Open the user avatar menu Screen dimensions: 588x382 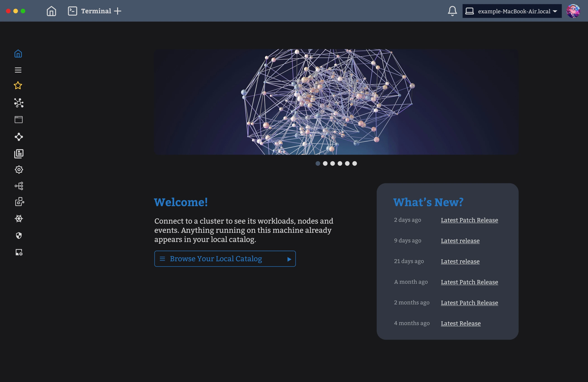point(573,11)
